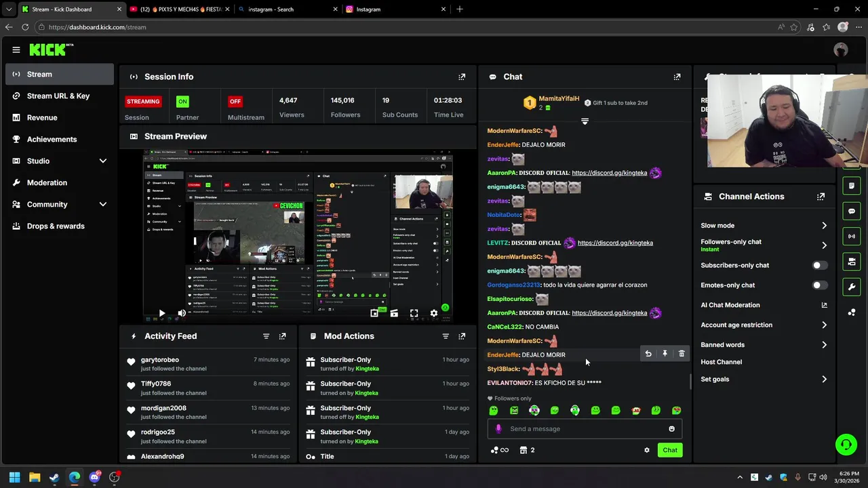Enter fullscreen on stream preview
Screen dimensions: 868x488
[414, 313]
